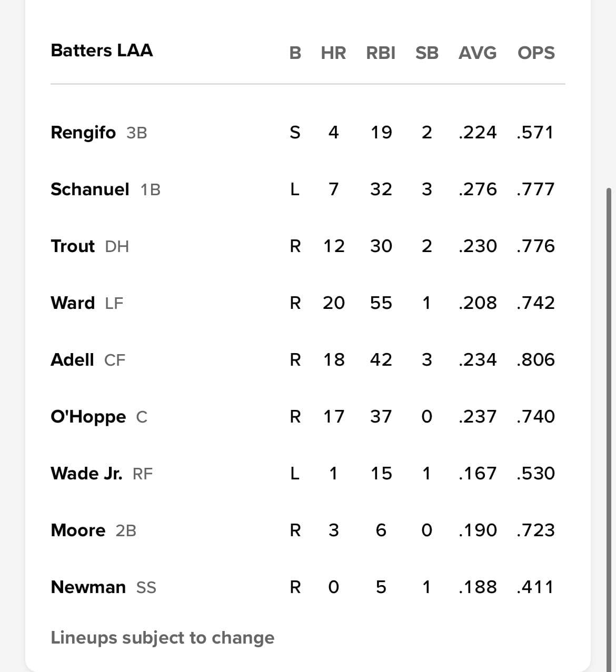Select Newman SS player name
616x672 pixels.
click(88, 587)
